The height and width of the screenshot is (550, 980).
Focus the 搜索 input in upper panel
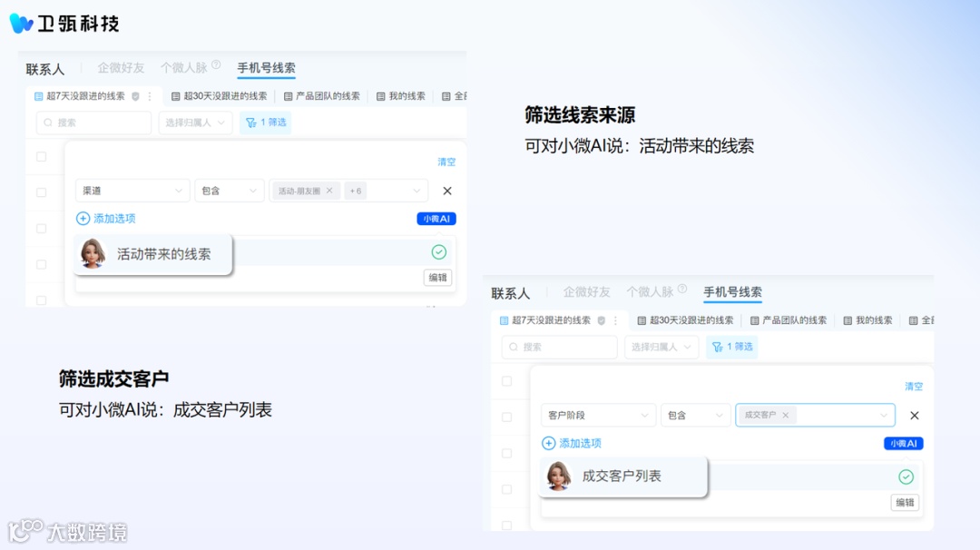click(93, 123)
